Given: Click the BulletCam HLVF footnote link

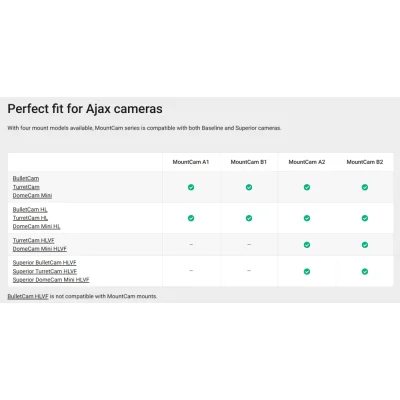Looking at the screenshot, I should click(28, 296).
